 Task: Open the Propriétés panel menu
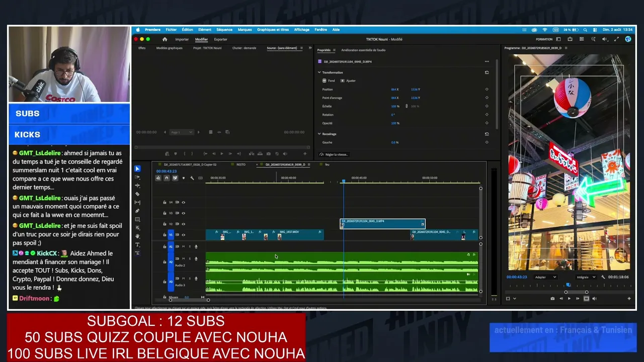coord(335,50)
